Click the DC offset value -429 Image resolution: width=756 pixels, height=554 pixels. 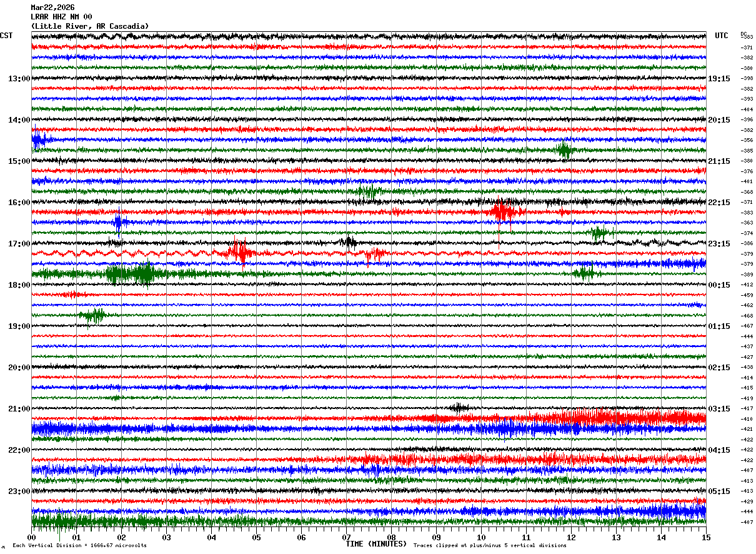(x=747, y=501)
